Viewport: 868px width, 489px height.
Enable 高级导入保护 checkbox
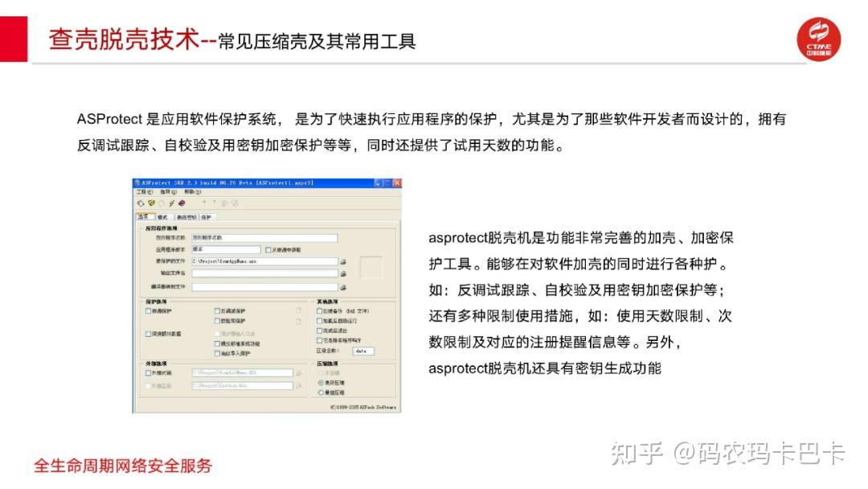[217, 353]
